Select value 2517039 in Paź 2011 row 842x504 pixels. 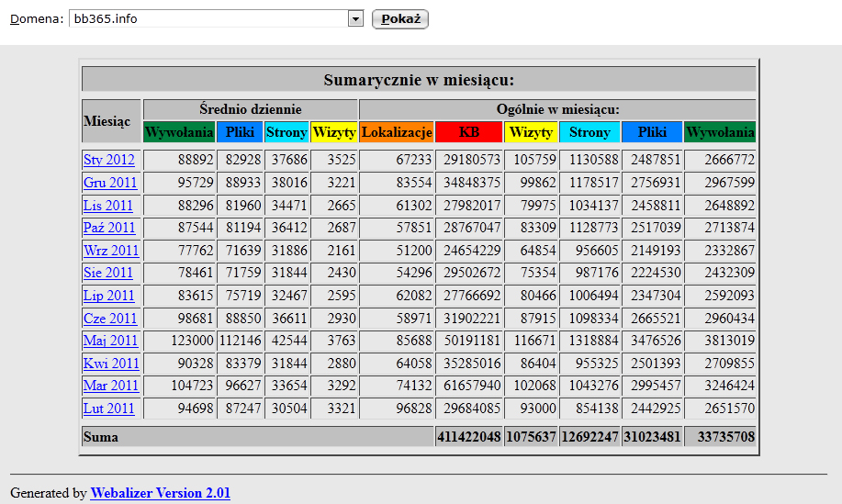pyautogui.click(x=656, y=228)
